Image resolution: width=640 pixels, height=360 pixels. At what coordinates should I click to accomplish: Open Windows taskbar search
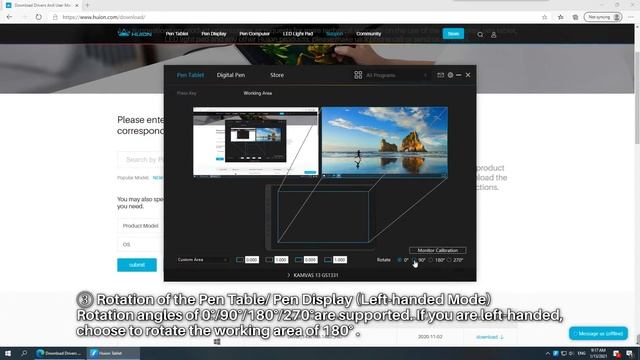(x=24, y=353)
